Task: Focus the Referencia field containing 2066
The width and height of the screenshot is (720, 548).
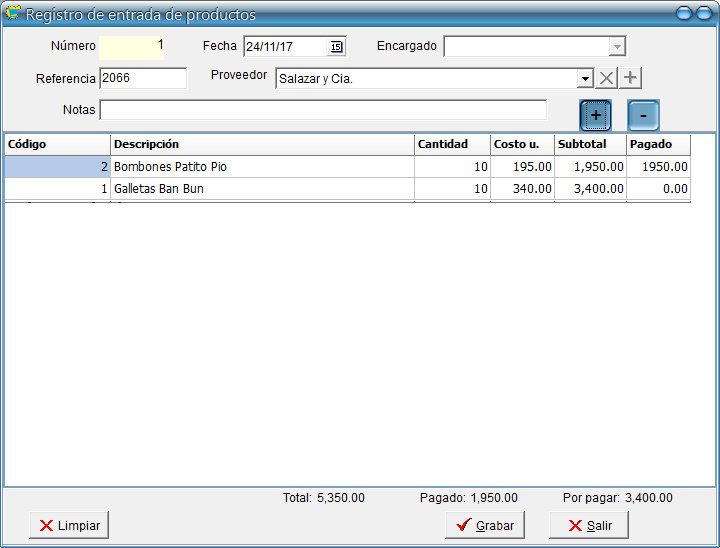Action: point(143,78)
